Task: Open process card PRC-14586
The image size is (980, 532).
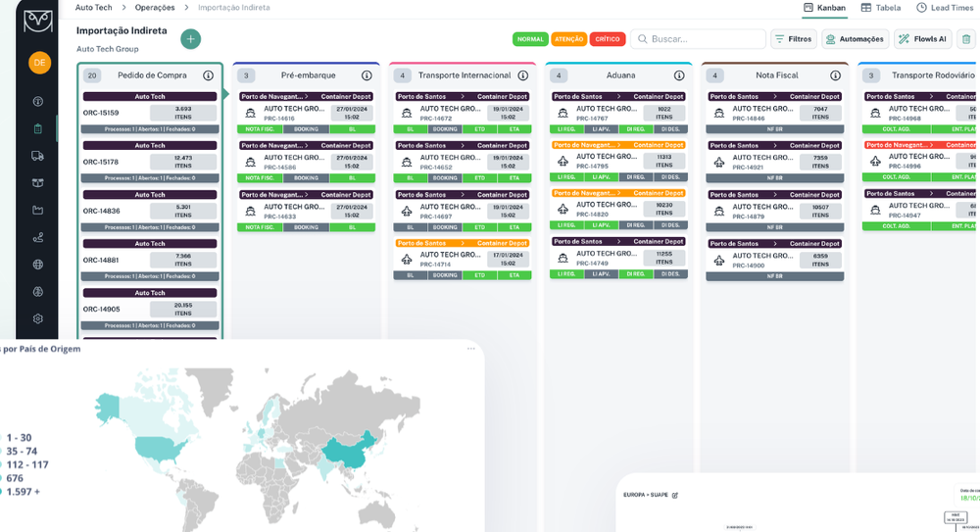Action: [306, 162]
